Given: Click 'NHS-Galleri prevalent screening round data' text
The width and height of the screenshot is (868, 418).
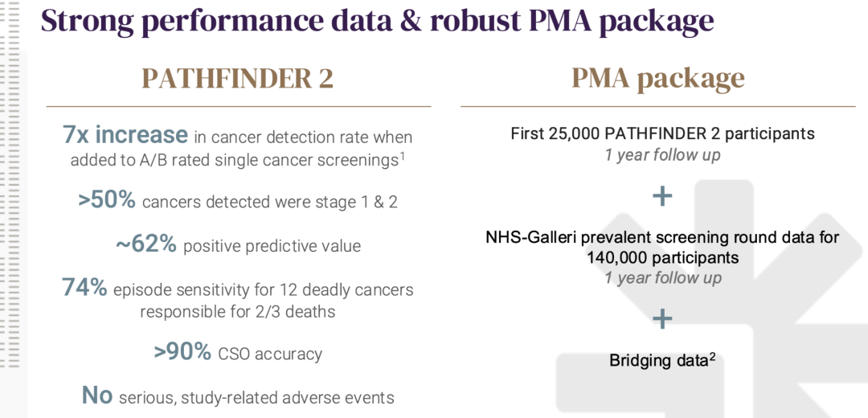Looking at the screenshot, I should 662,238.
